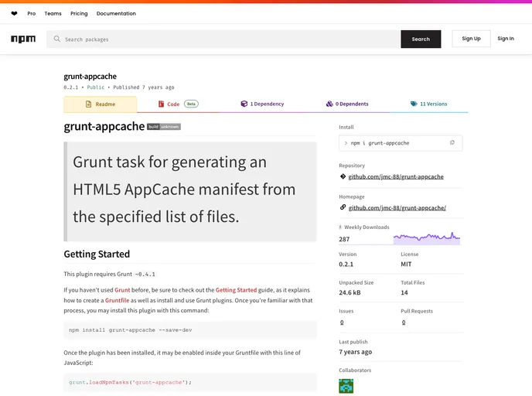Switch to the 1 Dependency tab

(262, 104)
